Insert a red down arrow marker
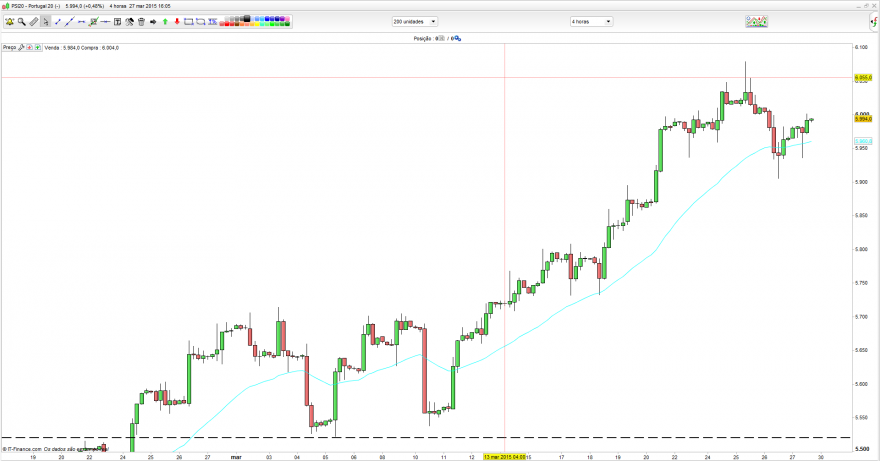This screenshot has width=880, height=461. point(177,22)
